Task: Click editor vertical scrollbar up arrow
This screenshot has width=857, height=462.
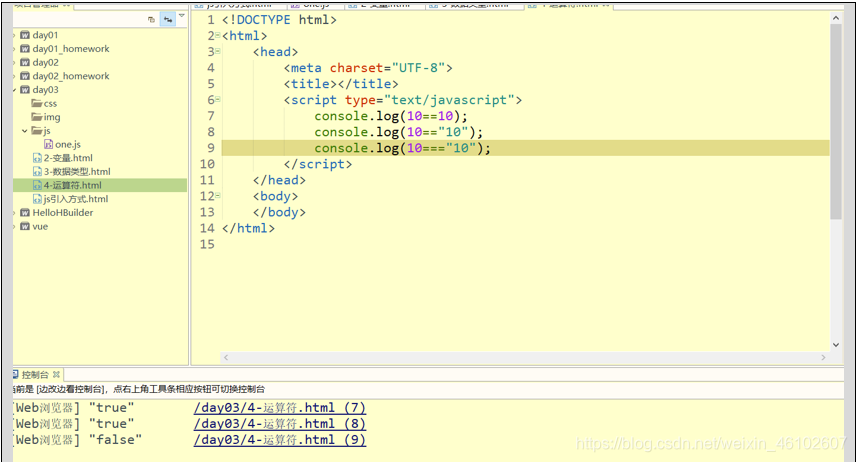Action: pos(836,18)
